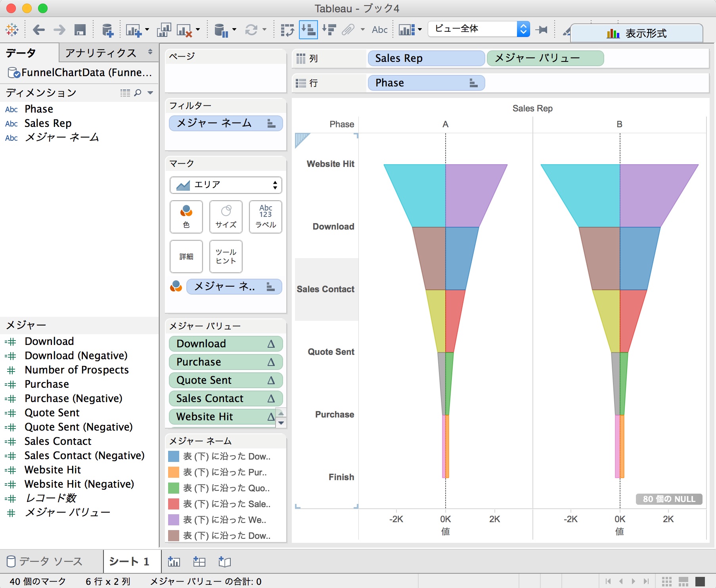This screenshot has width=716, height=588.
Task: Toggle the pin icon in the toolbar
Action: click(542, 29)
